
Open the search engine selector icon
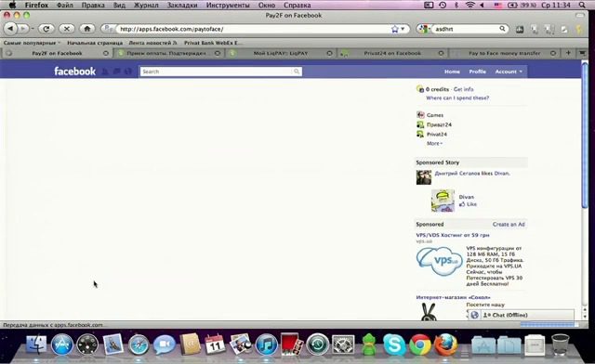(424, 29)
